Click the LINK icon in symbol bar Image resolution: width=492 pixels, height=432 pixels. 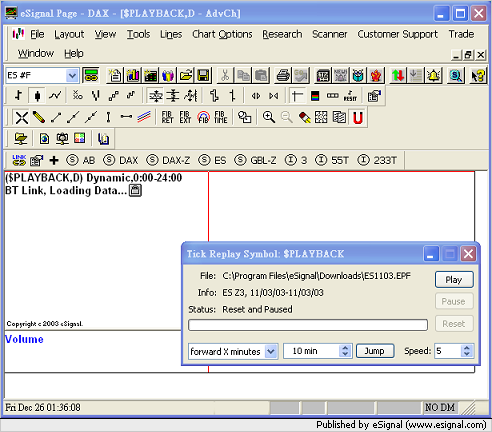click(x=19, y=160)
